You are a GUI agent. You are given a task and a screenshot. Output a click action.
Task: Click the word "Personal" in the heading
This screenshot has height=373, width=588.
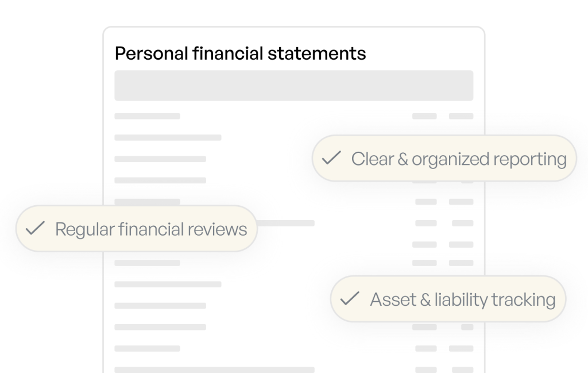151,53
